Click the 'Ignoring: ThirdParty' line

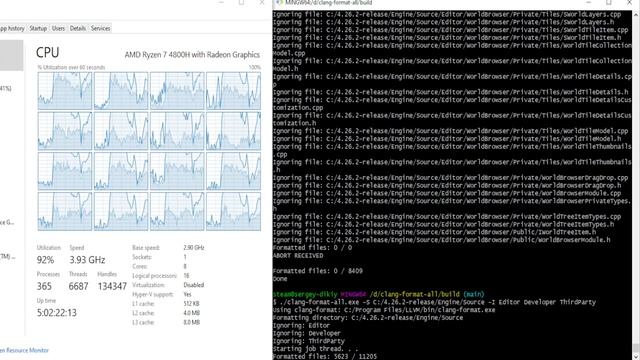pos(309,341)
